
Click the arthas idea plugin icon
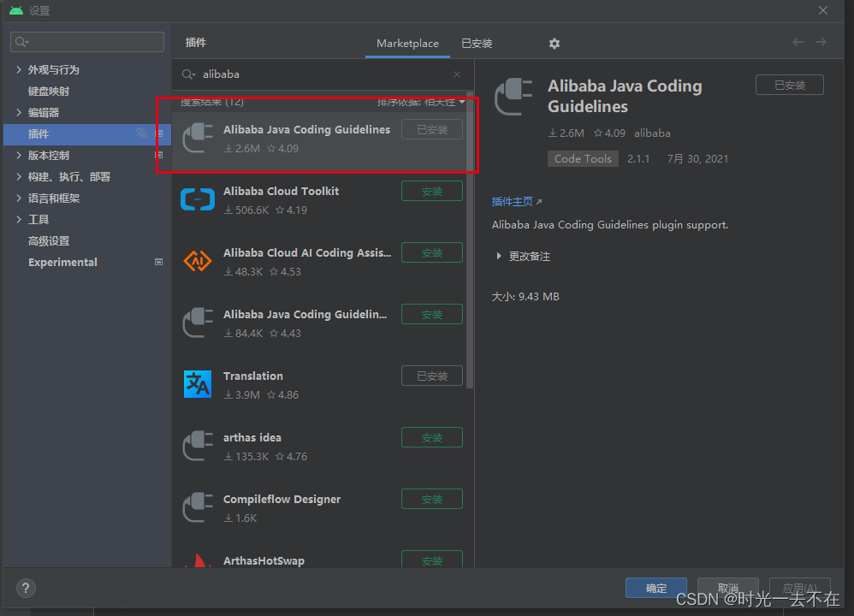click(197, 446)
